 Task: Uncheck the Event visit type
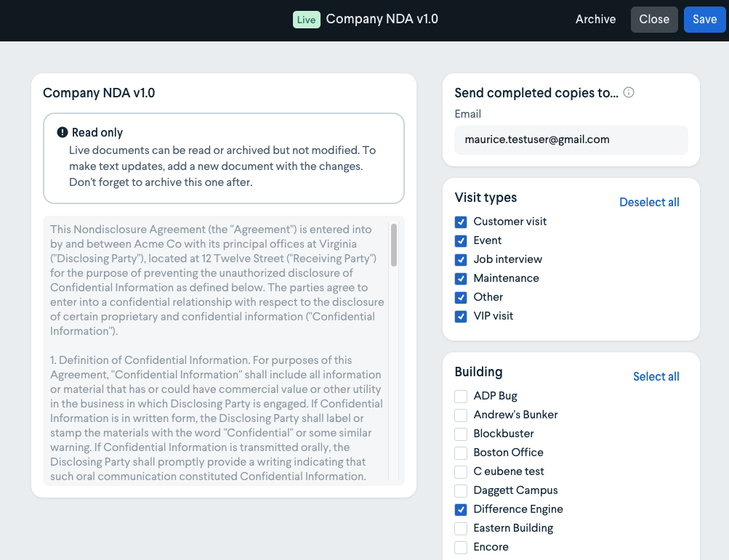pyautogui.click(x=461, y=240)
